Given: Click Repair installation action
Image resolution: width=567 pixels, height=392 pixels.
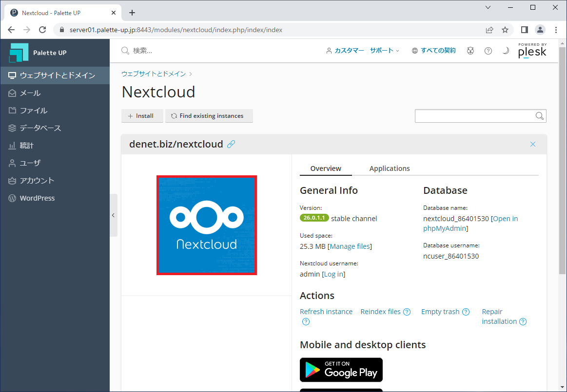Looking at the screenshot, I should coord(499,317).
